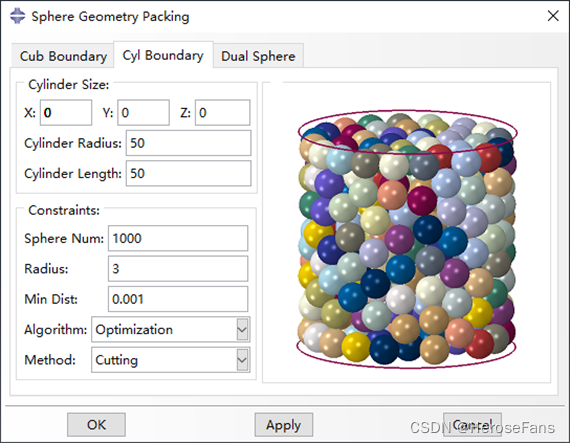The height and width of the screenshot is (443, 570).
Task: Click the 'Constraints:' group label
Action: pos(64,210)
